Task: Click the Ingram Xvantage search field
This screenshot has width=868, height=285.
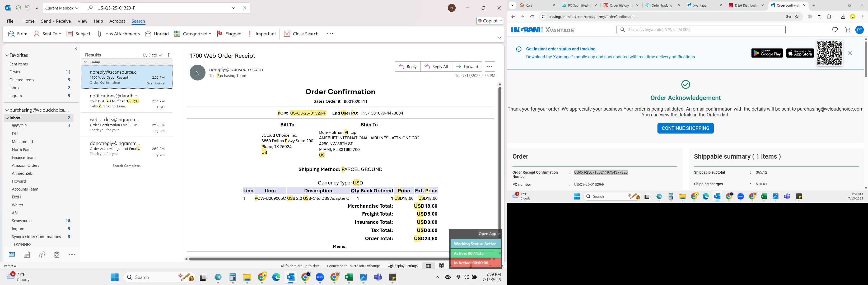Action: pos(701,30)
